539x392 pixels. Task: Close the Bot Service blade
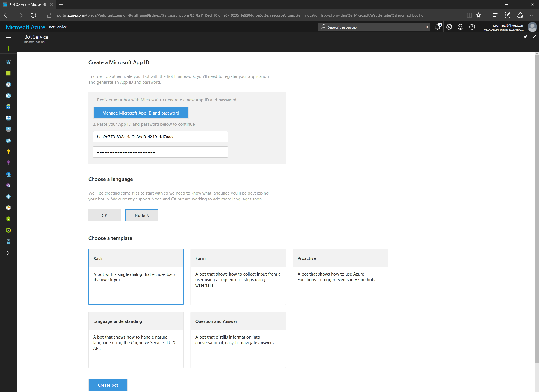[x=534, y=37]
